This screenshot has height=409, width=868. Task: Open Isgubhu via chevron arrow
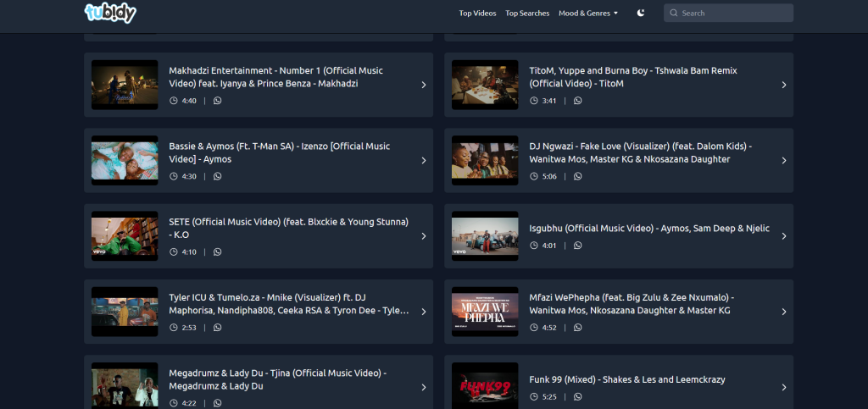[x=784, y=236]
